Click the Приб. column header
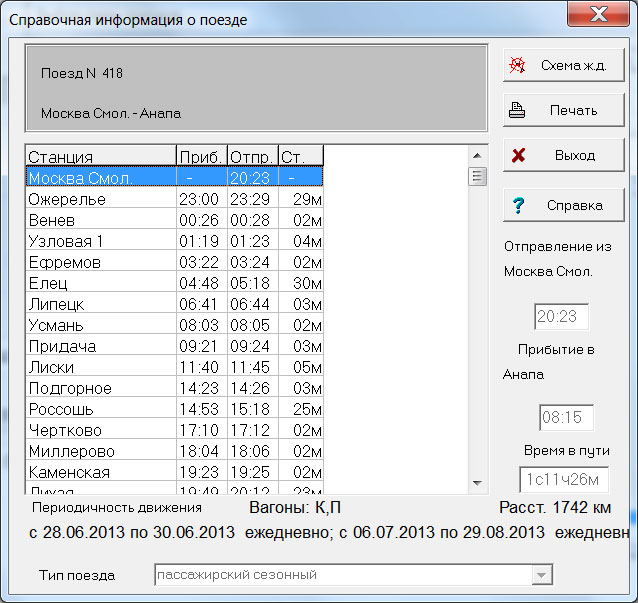This screenshot has width=638, height=603. (201, 156)
